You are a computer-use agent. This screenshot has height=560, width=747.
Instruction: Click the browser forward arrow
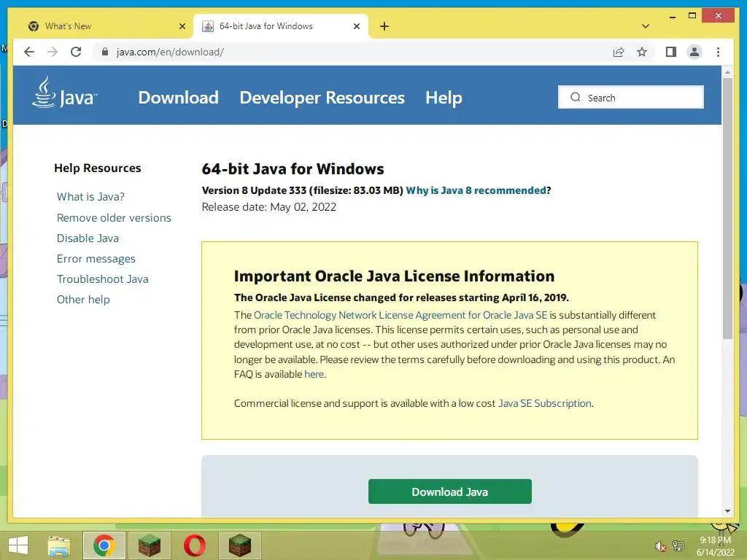[53, 52]
